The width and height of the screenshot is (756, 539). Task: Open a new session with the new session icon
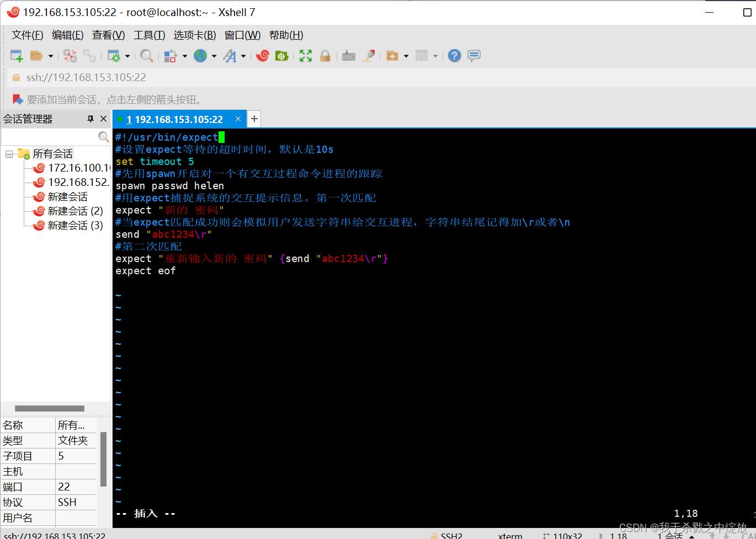tap(15, 55)
